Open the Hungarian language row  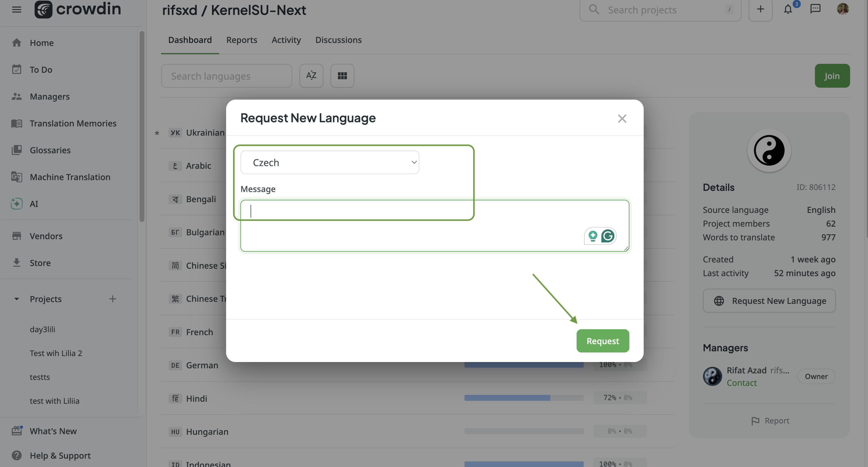tap(417, 431)
